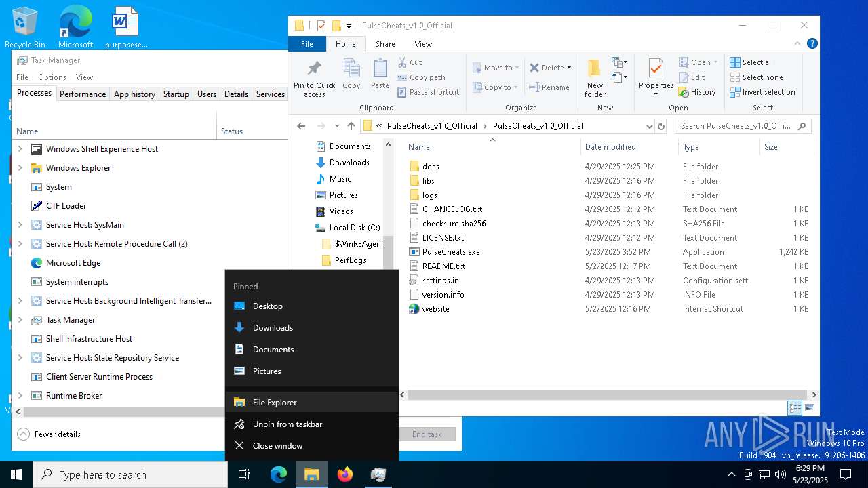Open the Copy to dropdown
The width and height of the screenshot is (868, 488).
point(496,87)
